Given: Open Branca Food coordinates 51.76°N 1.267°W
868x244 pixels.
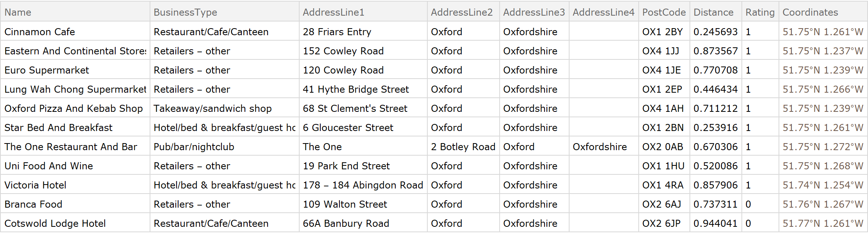Looking at the screenshot, I should pyautogui.click(x=823, y=204).
